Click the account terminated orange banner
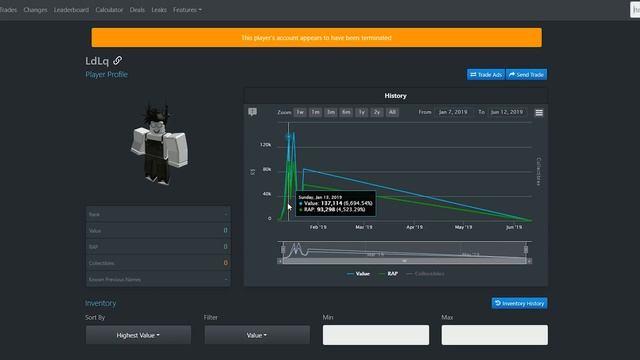 pos(316,38)
